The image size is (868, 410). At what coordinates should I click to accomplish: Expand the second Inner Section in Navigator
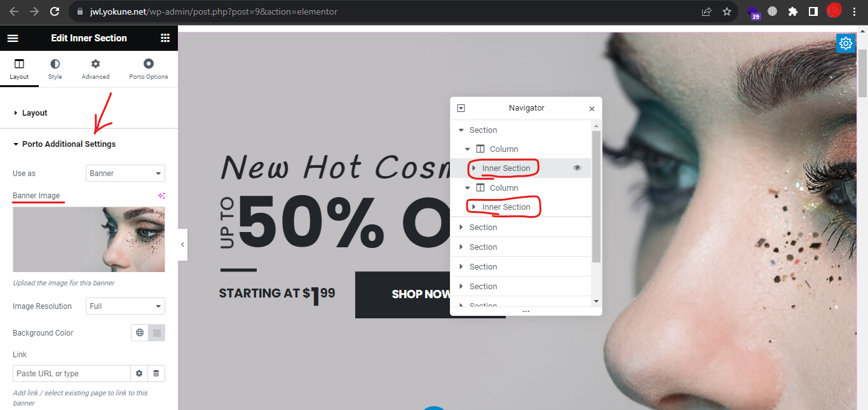click(x=473, y=207)
